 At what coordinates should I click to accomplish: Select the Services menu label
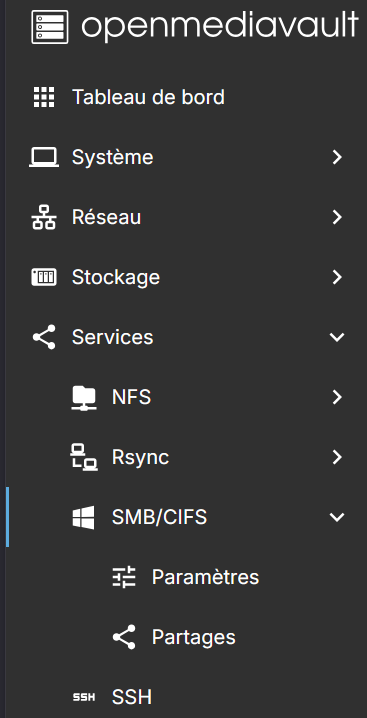113,337
